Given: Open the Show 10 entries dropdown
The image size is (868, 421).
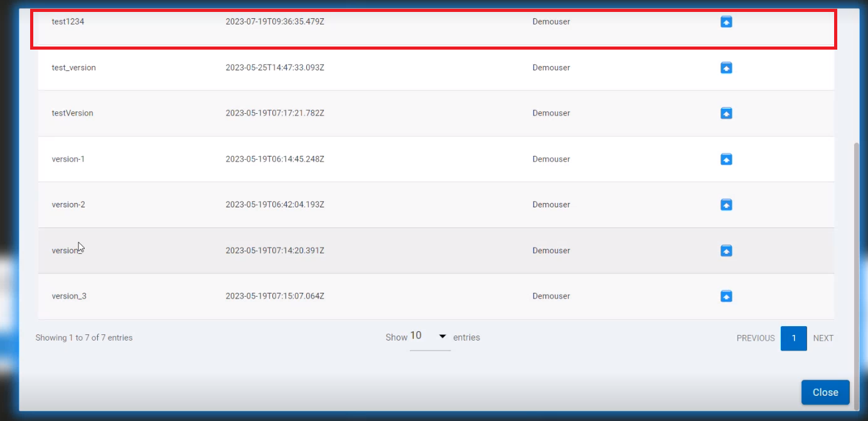Looking at the screenshot, I should pyautogui.click(x=430, y=337).
